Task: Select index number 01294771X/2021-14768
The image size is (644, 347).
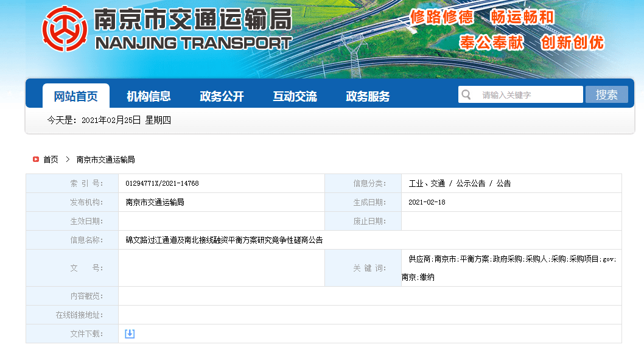Action: (163, 183)
